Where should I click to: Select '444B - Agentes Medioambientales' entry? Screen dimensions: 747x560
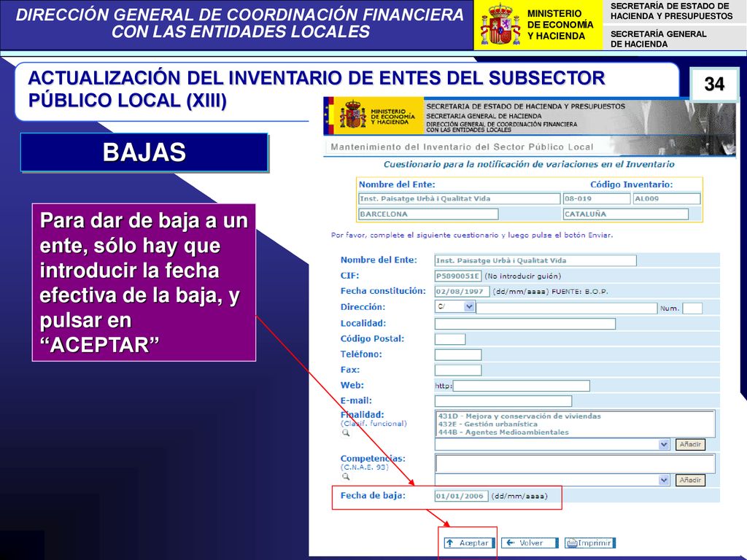coord(503,432)
